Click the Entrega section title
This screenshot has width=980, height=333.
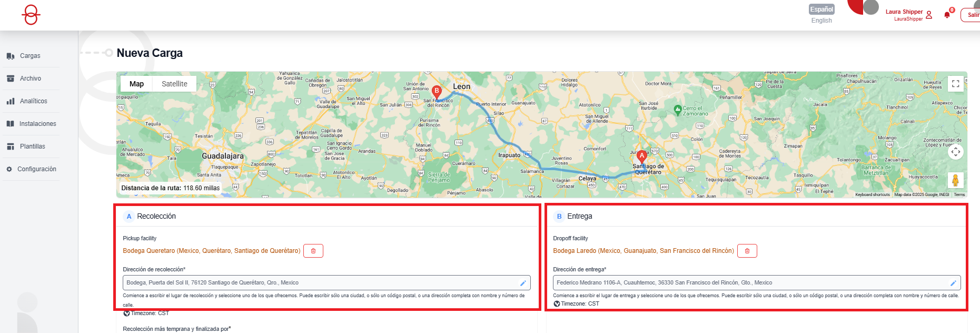pyautogui.click(x=579, y=217)
